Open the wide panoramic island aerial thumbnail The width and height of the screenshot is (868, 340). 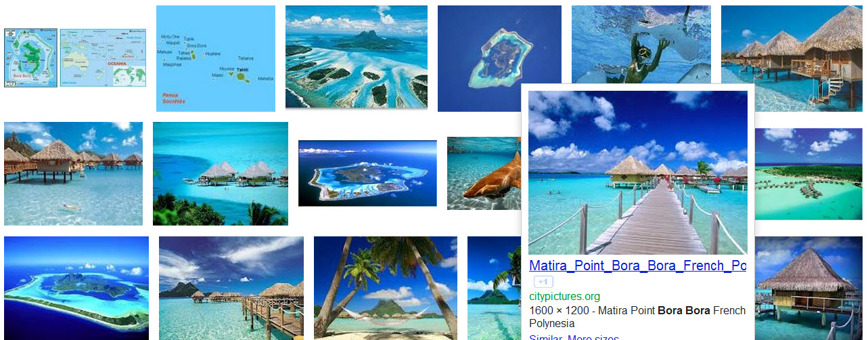(x=367, y=173)
